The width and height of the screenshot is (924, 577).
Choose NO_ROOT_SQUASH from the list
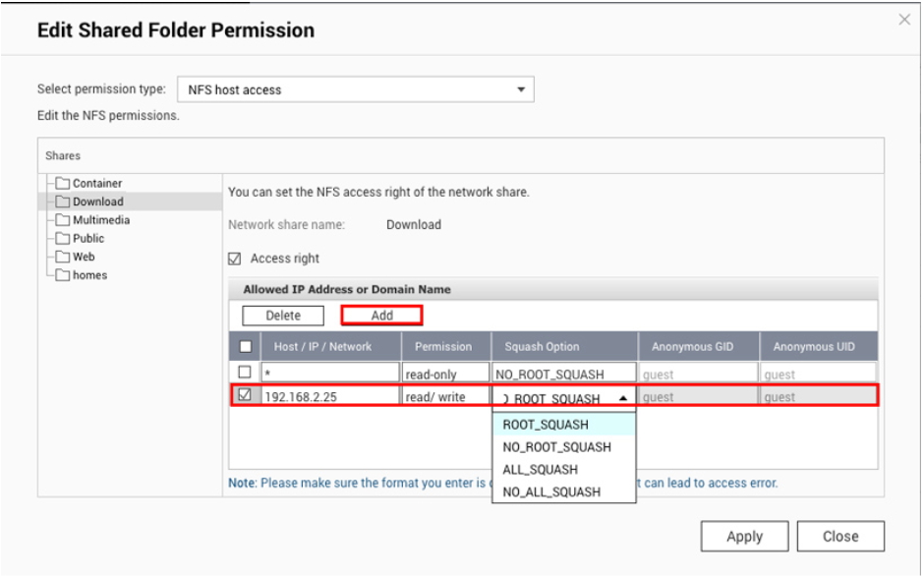557,447
